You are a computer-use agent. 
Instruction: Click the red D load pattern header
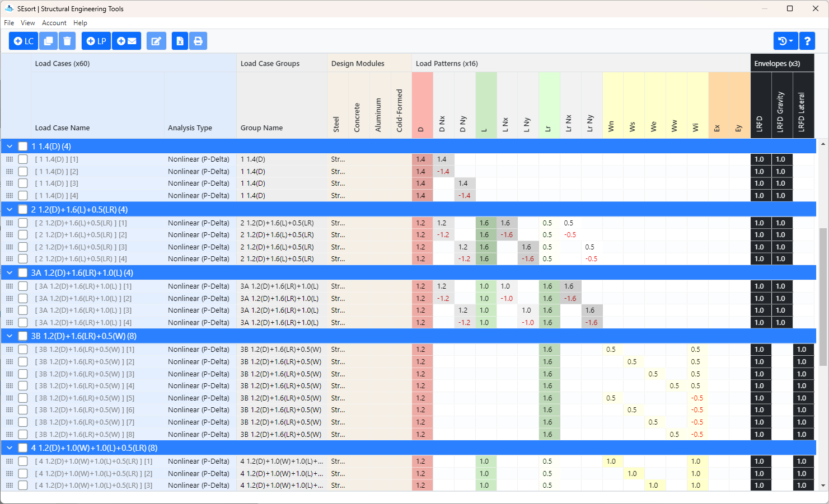pos(422,105)
